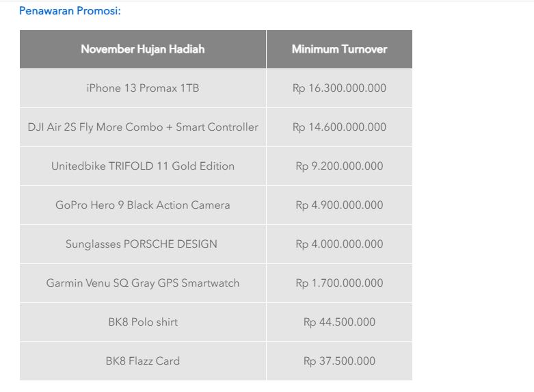Click the Rp 37.500.000 turnover amount

click(339, 361)
